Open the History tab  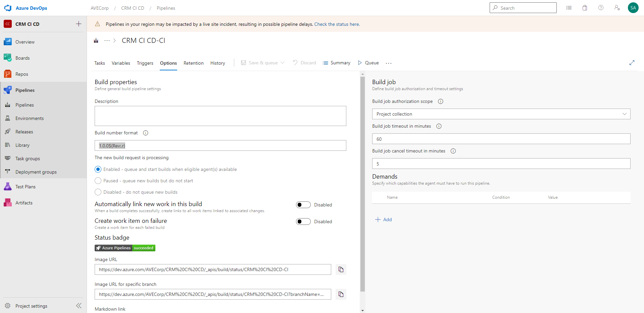coord(217,63)
